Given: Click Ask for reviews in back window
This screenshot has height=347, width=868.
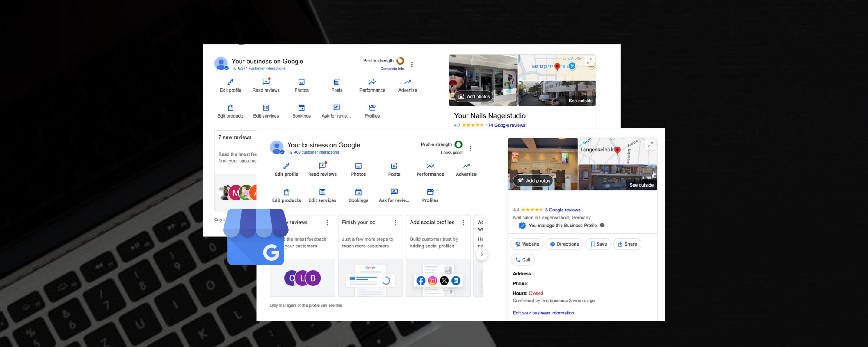Looking at the screenshot, I should (337, 111).
